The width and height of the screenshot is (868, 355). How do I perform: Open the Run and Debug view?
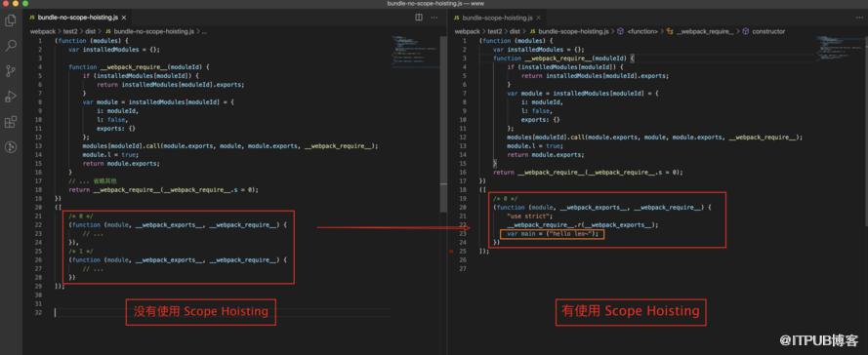point(11,97)
